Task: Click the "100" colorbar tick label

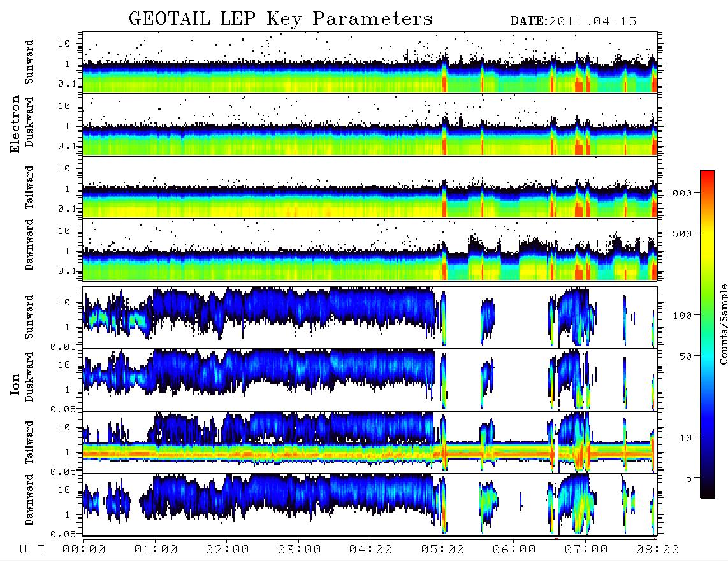Action: point(682,316)
